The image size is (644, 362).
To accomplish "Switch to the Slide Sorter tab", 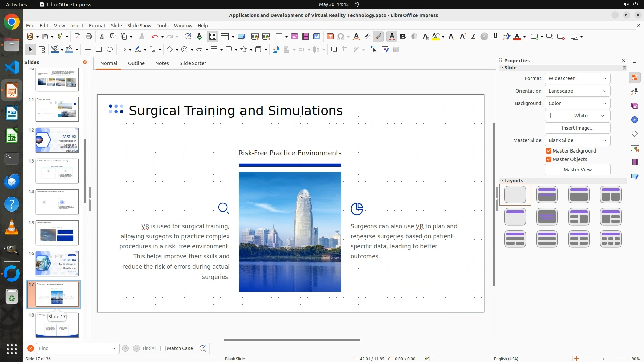I will pos(193,63).
